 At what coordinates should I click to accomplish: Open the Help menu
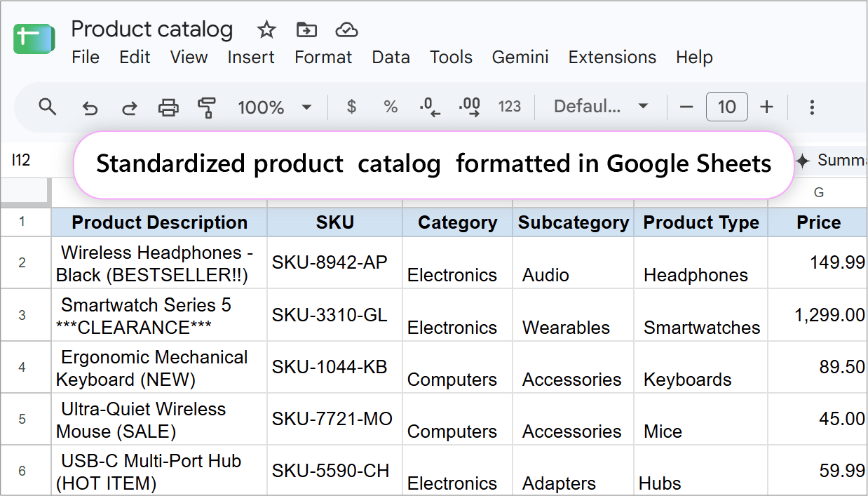(694, 58)
